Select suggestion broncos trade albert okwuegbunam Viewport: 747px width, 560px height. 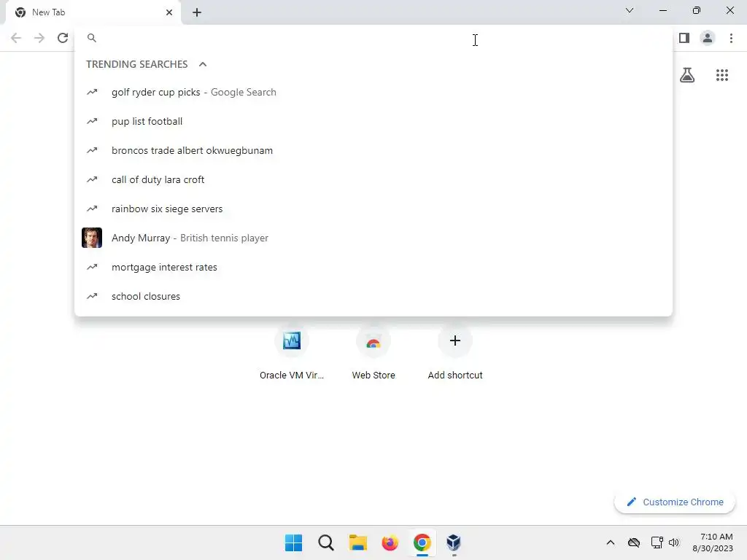pos(373,150)
